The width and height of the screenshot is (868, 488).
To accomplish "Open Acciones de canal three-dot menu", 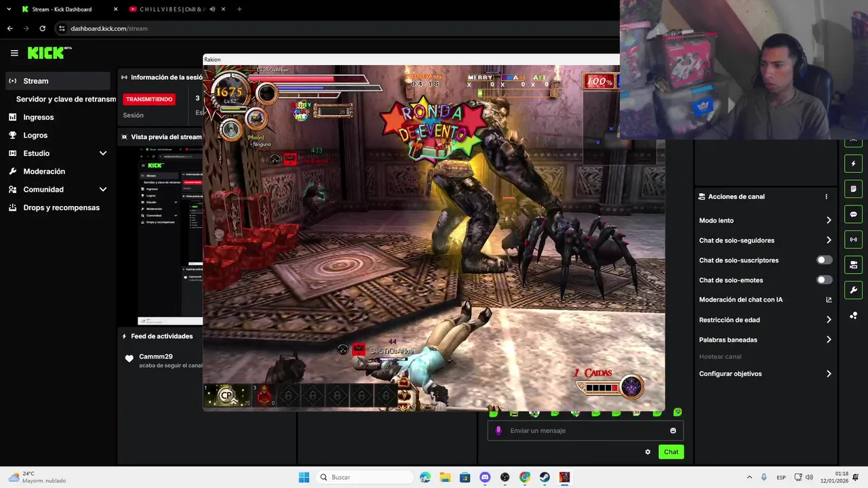I will pos(826,197).
